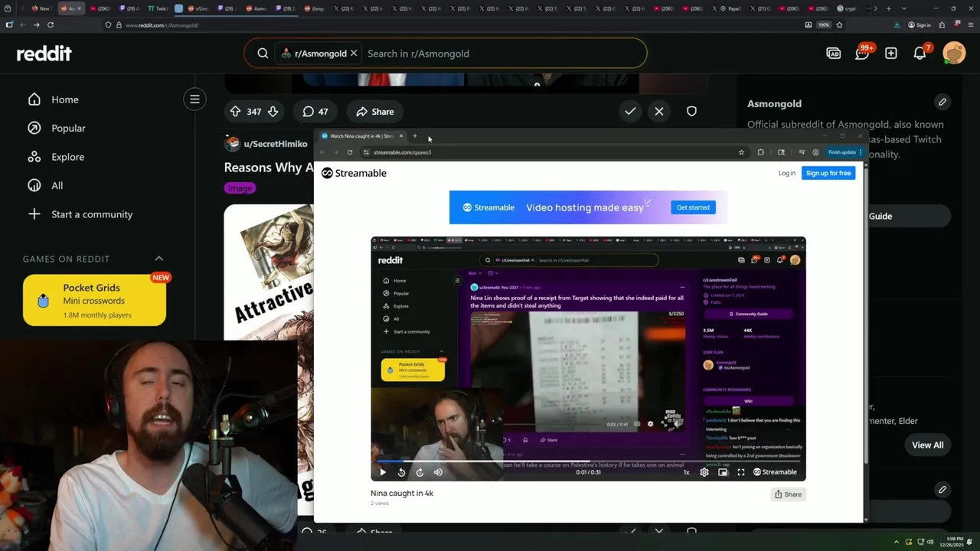The image size is (980, 551).
Task: Click the Image flair tag
Action: click(x=240, y=188)
